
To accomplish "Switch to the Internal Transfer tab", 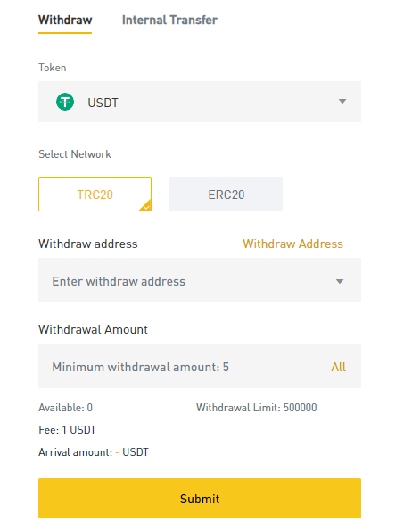I will [169, 20].
